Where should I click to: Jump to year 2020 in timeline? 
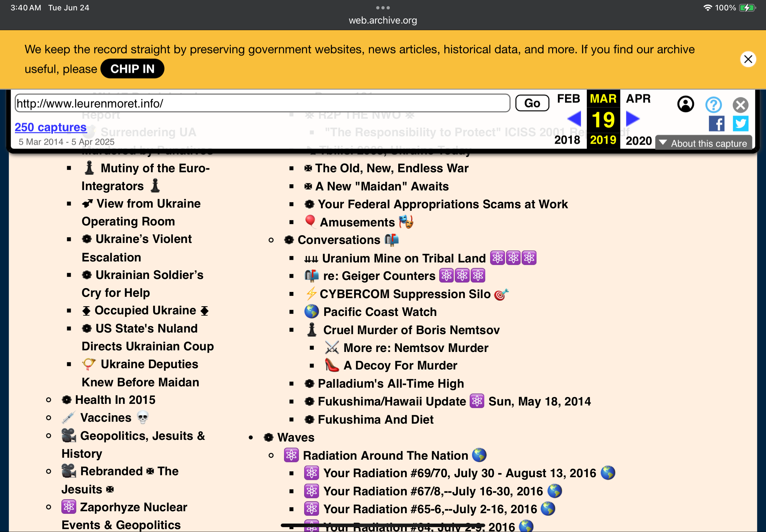[x=639, y=141]
